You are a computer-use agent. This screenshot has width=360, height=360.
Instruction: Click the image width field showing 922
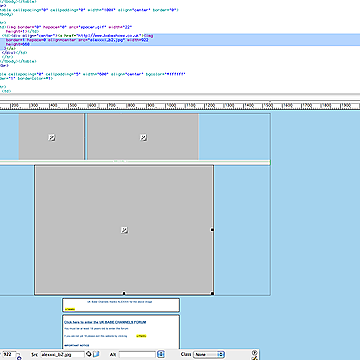pyautogui.click(x=9, y=354)
